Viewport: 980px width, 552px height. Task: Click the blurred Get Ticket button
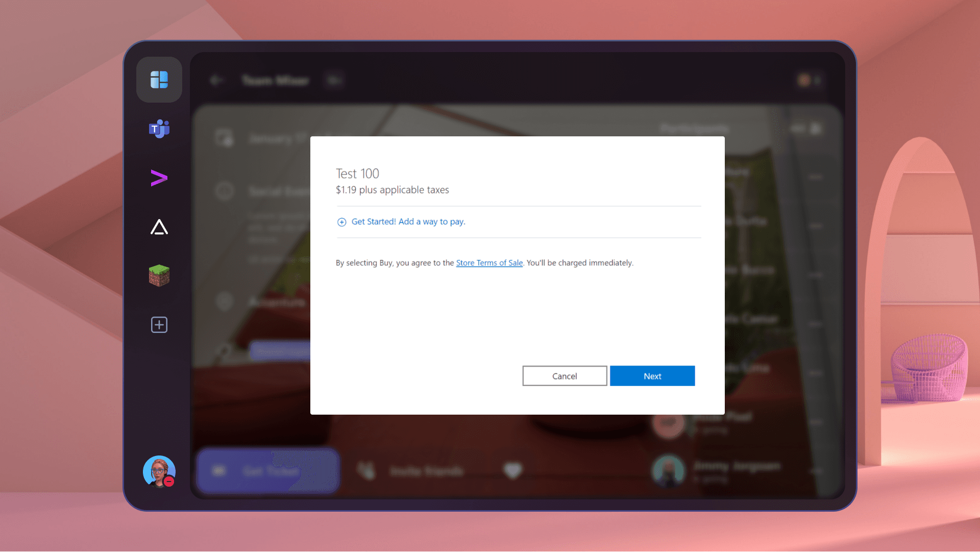(x=268, y=470)
